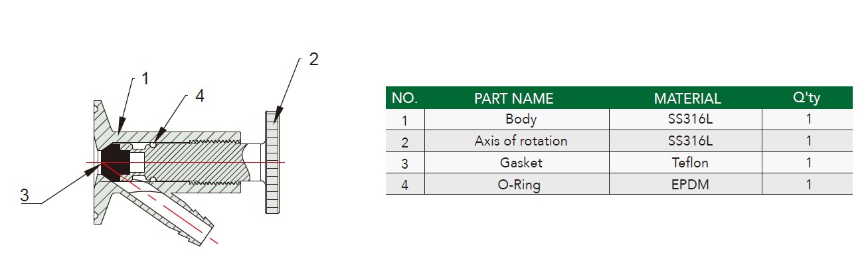The width and height of the screenshot is (868, 277).
Task: Click callout number 1 on the diagram
Action: pyautogui.click(x=145, y=78)
